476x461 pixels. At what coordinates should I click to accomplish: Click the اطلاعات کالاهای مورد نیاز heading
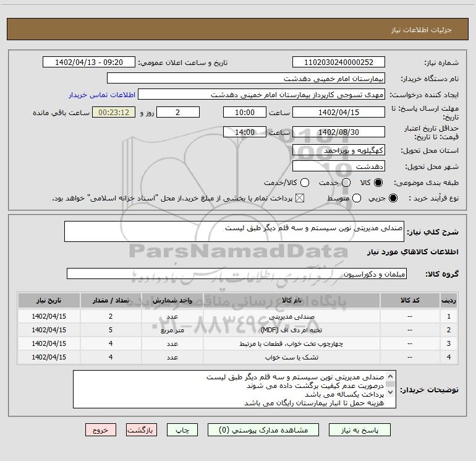(x=413, y=252)
